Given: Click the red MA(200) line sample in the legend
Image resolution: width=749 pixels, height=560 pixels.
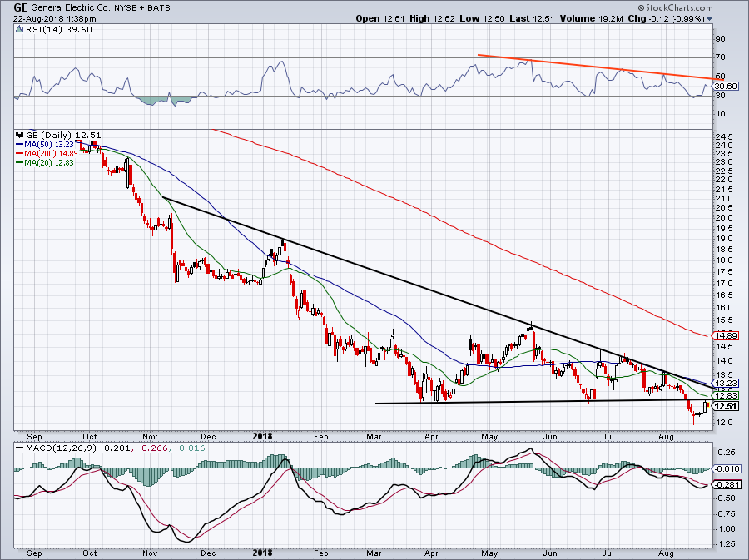Looking at the screenshot, I should (x=20, y=154).
